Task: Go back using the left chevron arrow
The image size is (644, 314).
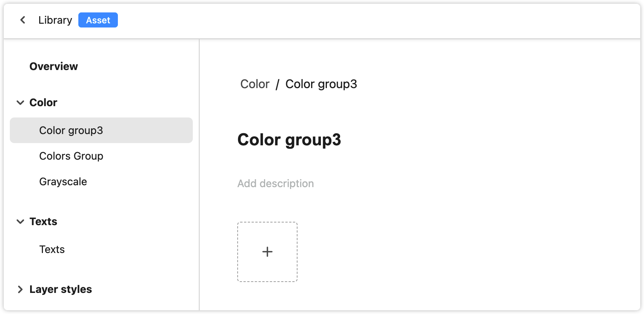Action: click(x=23, y=20)
